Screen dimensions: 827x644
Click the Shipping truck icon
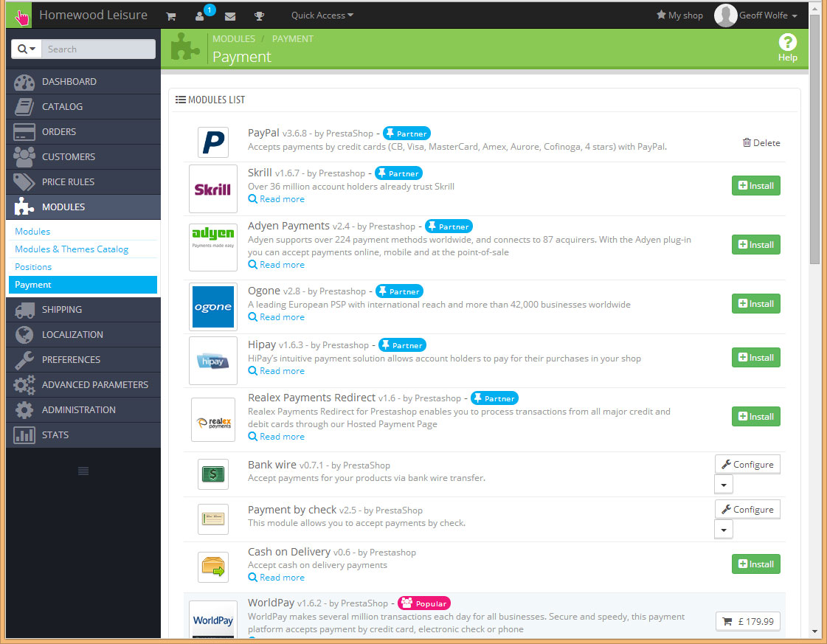pyautogui.click(x=24, y=310)
